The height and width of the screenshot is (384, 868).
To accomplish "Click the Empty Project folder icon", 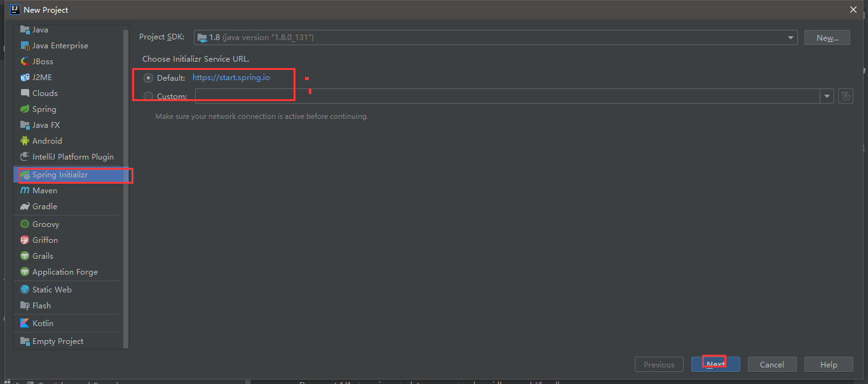I will 25,341.
